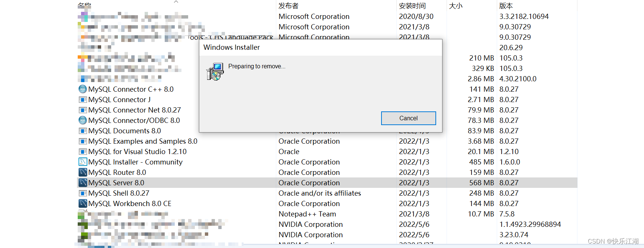Sort by the 安装时间 column header
The image size is (644, 248).
point(412,6)
